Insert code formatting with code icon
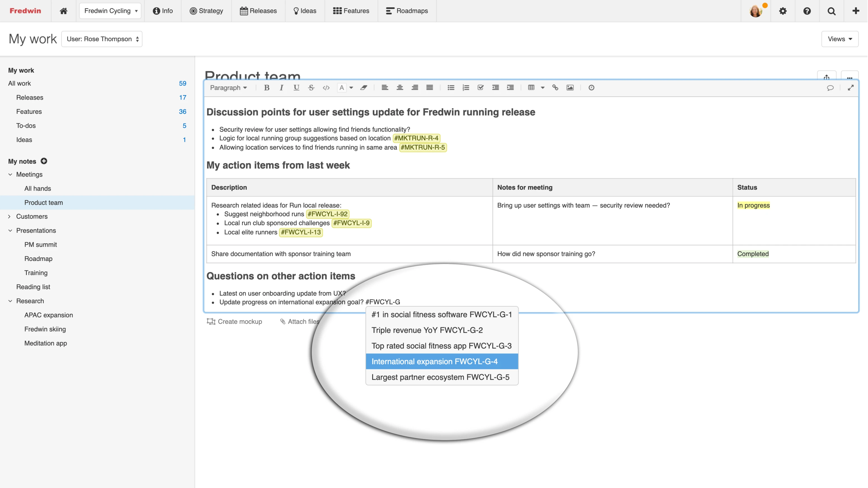 tap(326, 88)
